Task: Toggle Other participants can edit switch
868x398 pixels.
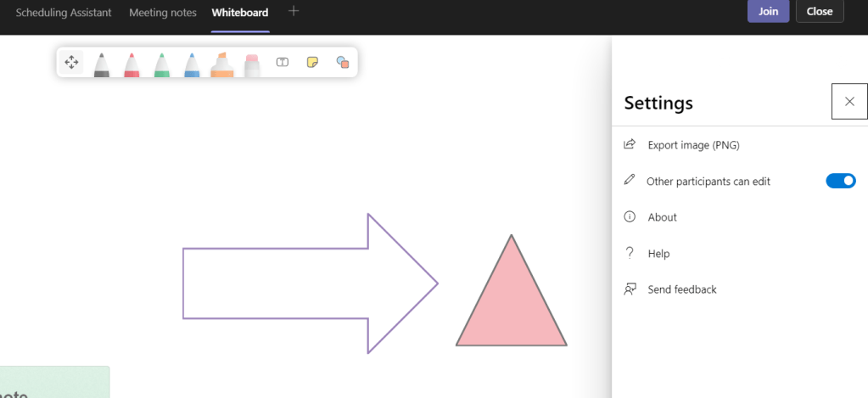Action: [840, 181]
